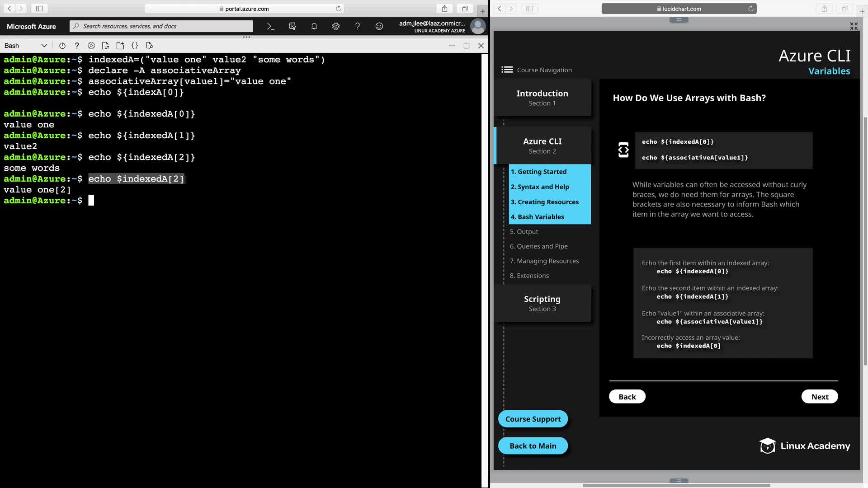
Task: Open Azure notifications bell
Action: (314, 26)
